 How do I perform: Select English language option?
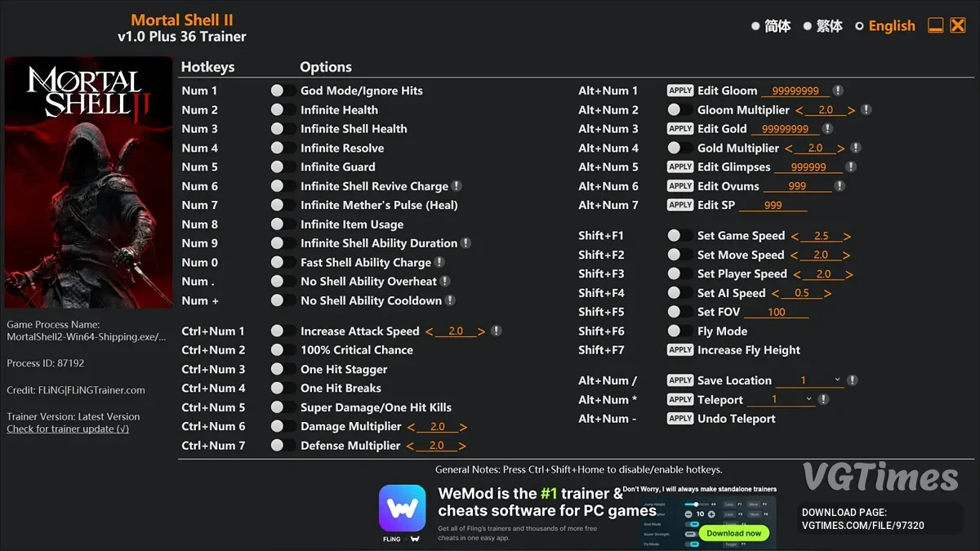coord(885,26)
